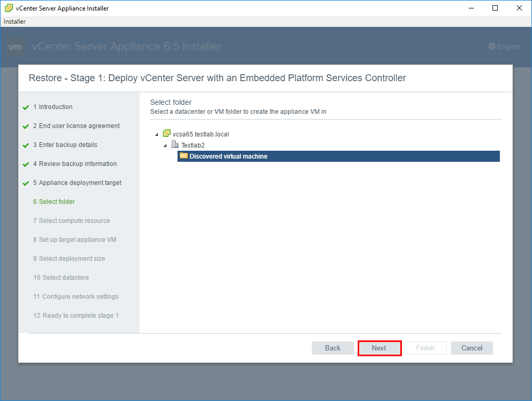Image resolution: width=532 pixels, height=401 pixels.
Task: Go to step 2 End user license agreement
Action: (x=76, y=125)
